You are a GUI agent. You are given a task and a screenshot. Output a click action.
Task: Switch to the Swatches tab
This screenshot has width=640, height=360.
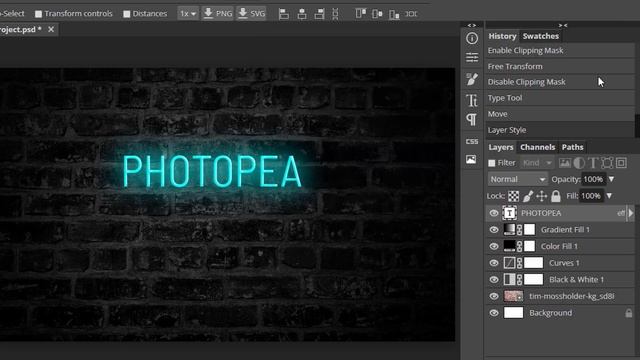540,36
